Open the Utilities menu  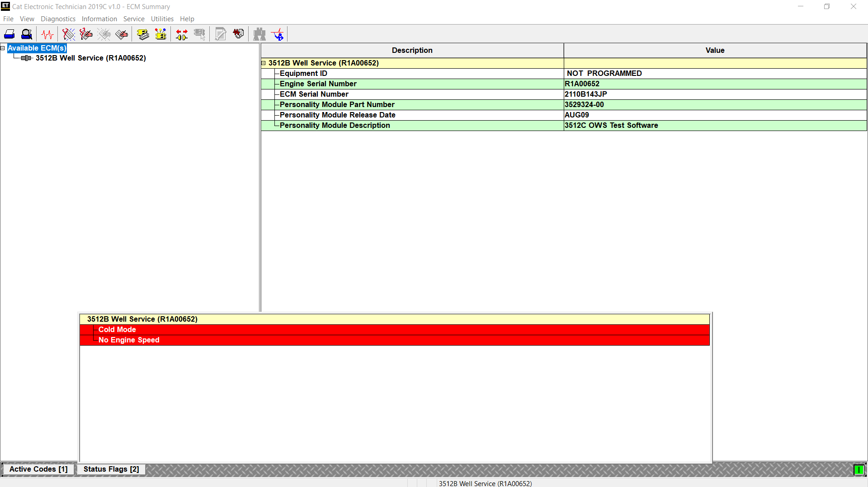click(x=162, y=19)
